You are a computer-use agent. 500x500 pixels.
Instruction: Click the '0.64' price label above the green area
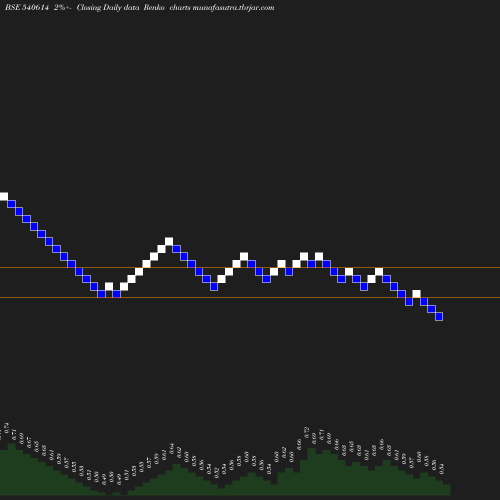point(172,448)
